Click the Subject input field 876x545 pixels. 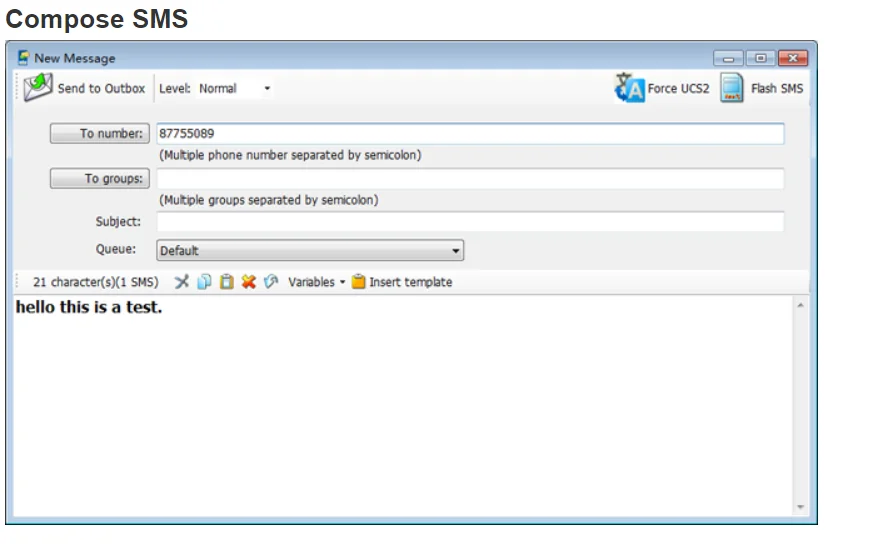click(x=470, y=221)
